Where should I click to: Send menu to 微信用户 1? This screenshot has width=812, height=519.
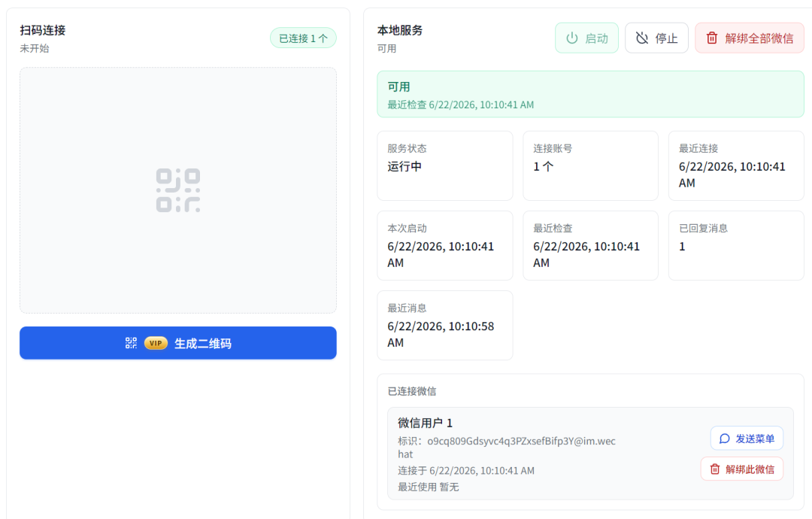[747, 439]
